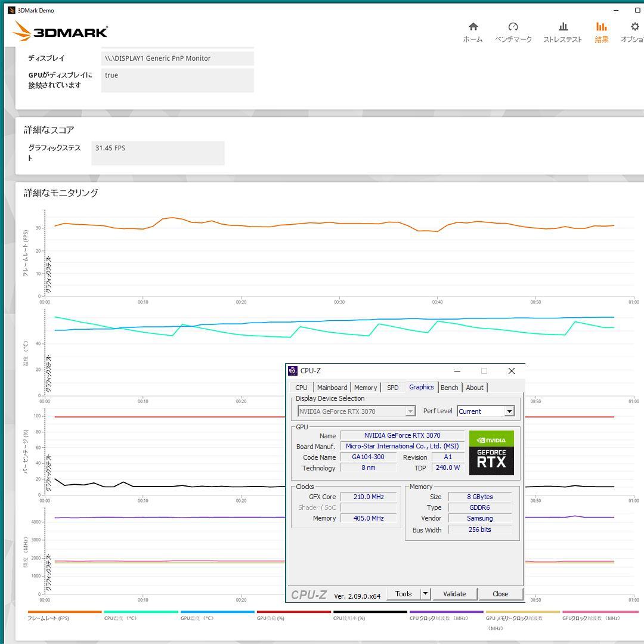Toggle the blue GPU temperature legend swatch
644x644 pixels.
click(x=217, y=612)
